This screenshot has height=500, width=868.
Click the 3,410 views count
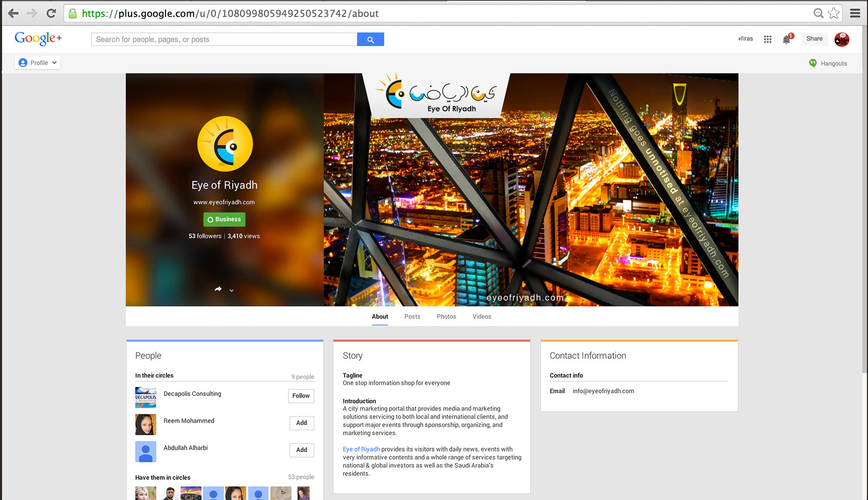pyautogui.click(x=244, y=236)
